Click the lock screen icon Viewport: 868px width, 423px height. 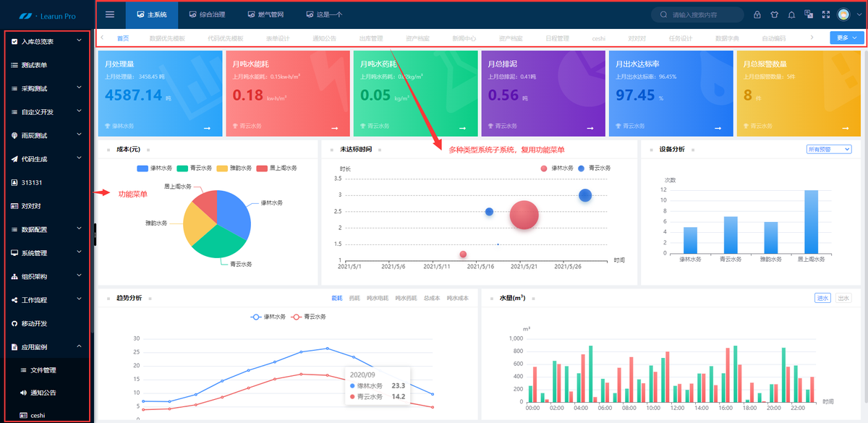757,14
